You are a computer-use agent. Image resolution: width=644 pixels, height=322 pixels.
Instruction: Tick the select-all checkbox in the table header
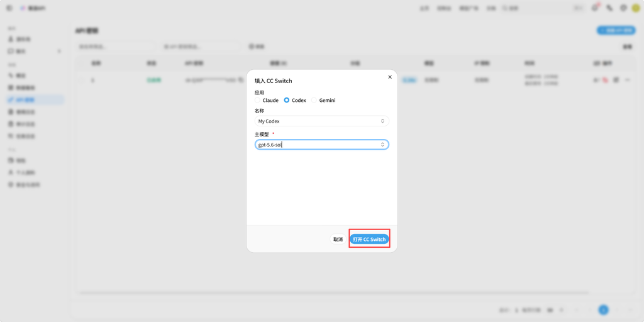81,64
